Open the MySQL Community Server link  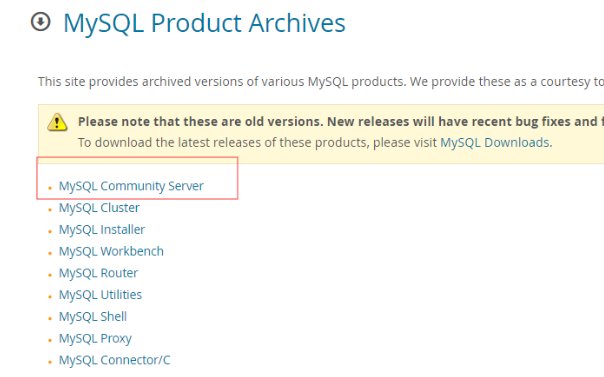pyautogui.click(x=131, y=186)
